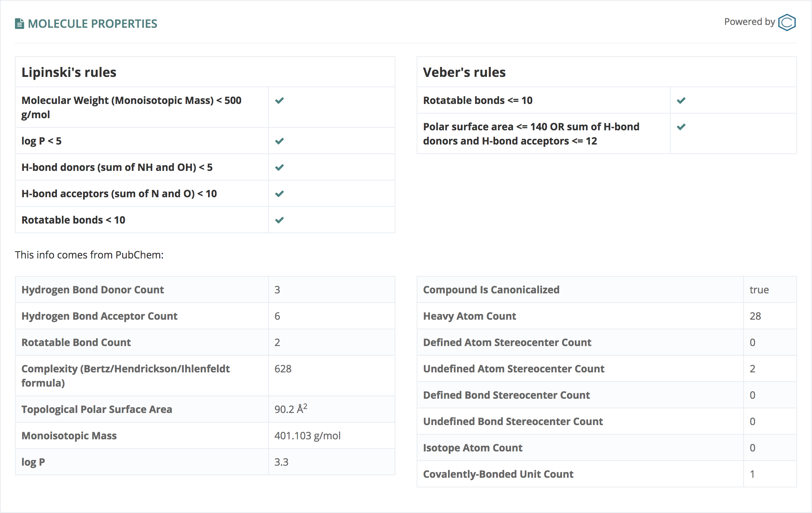Open the ChemAxon hexagon logo
The height and width of the screenshot is (513, 812).
click(787, 22)
